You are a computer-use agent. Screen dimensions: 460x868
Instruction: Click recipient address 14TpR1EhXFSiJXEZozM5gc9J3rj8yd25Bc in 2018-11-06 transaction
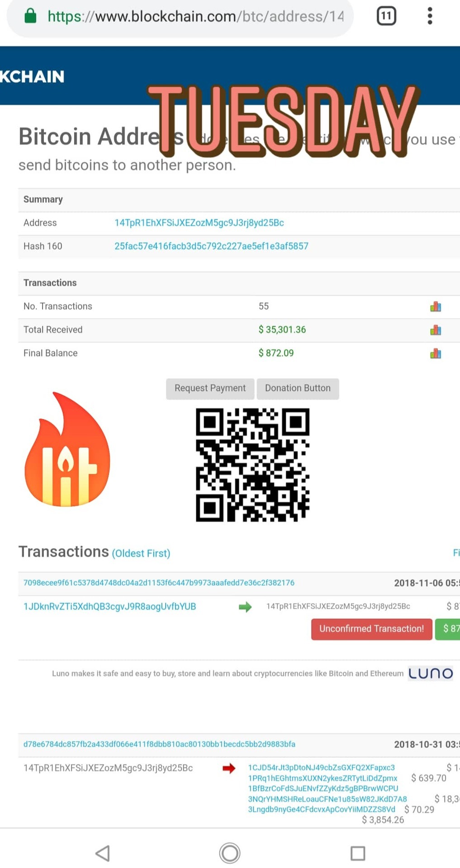338,606
